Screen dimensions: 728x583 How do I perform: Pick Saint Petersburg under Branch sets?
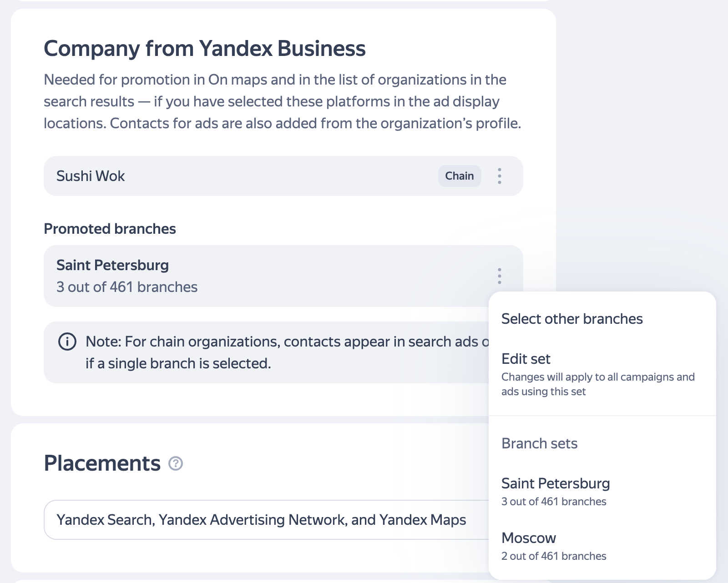pyautogui.click(x=556, y=491)
